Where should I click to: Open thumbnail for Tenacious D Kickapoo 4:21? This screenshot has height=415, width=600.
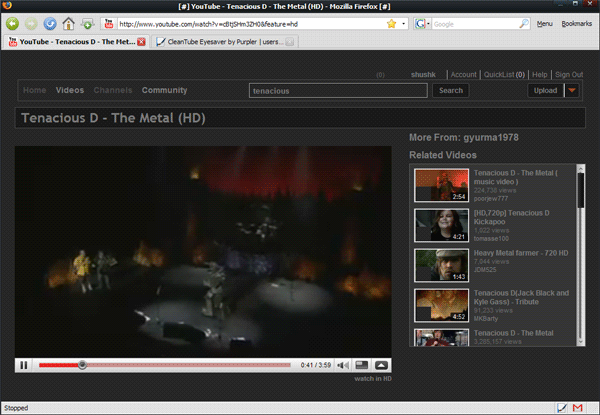[x=441, y=225]
